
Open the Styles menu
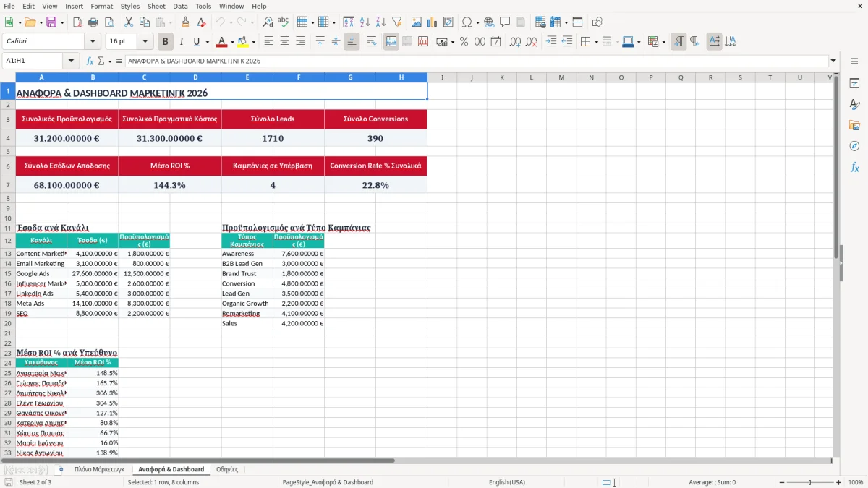(x=130, y=6)
